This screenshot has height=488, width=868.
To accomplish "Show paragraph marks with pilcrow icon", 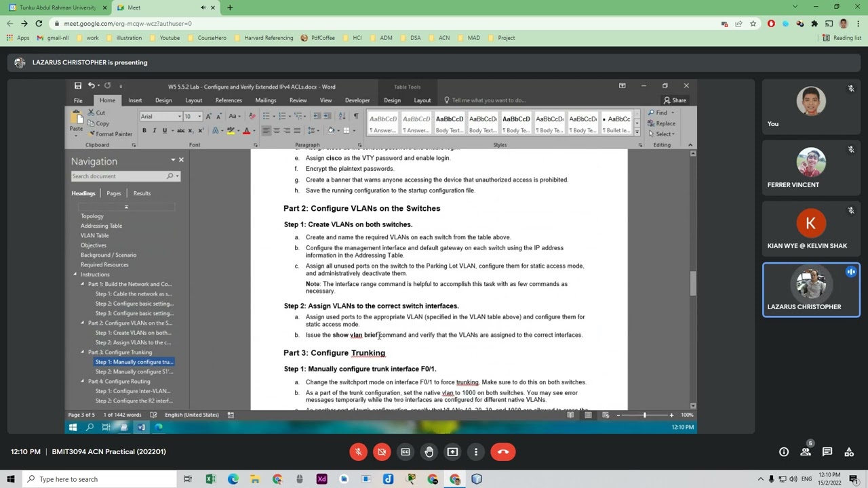I will click(356, 116).
